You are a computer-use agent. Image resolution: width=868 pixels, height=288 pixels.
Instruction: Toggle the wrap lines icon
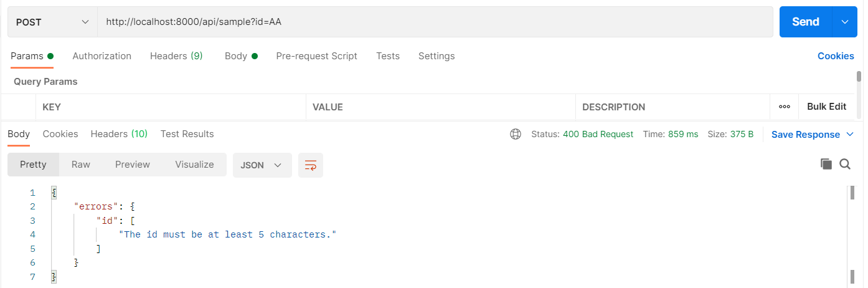(x=311, y=165)
